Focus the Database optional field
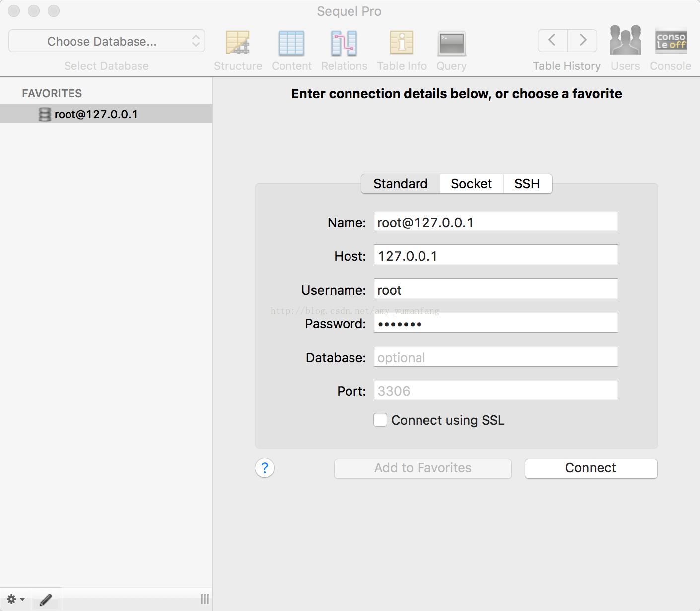 (496, 357)
